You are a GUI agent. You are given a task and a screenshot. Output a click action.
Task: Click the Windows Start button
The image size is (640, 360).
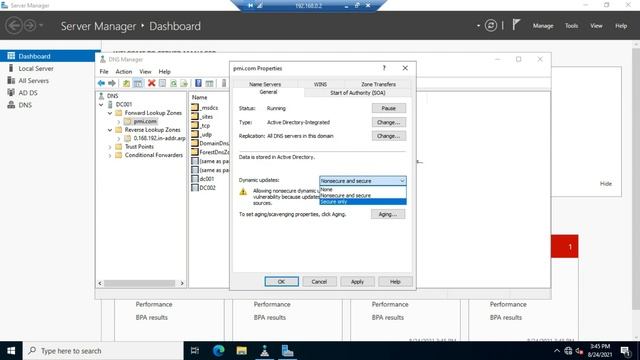[11, 351]
